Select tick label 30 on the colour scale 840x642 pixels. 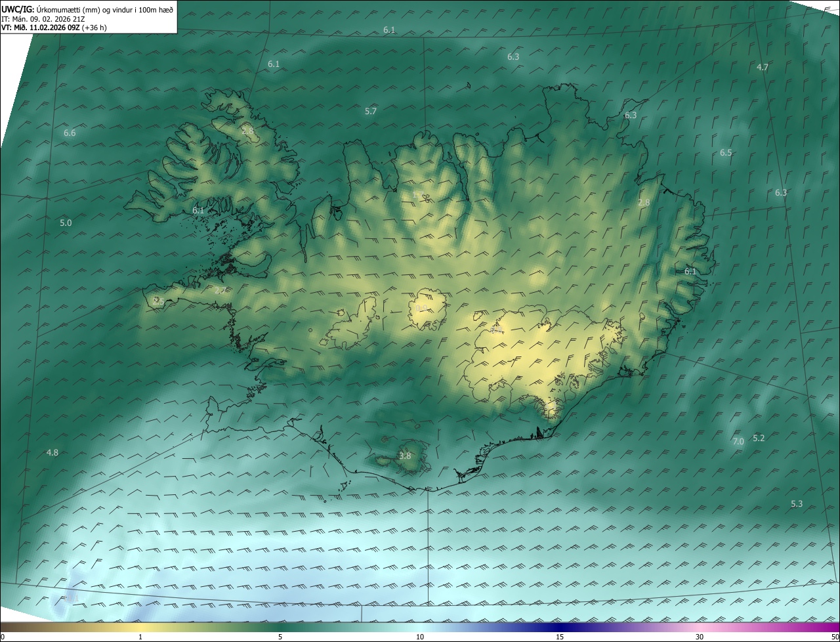tap(700, 637)
